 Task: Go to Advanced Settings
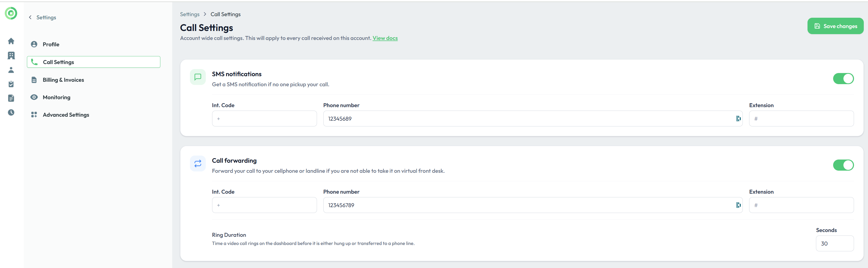66,115
